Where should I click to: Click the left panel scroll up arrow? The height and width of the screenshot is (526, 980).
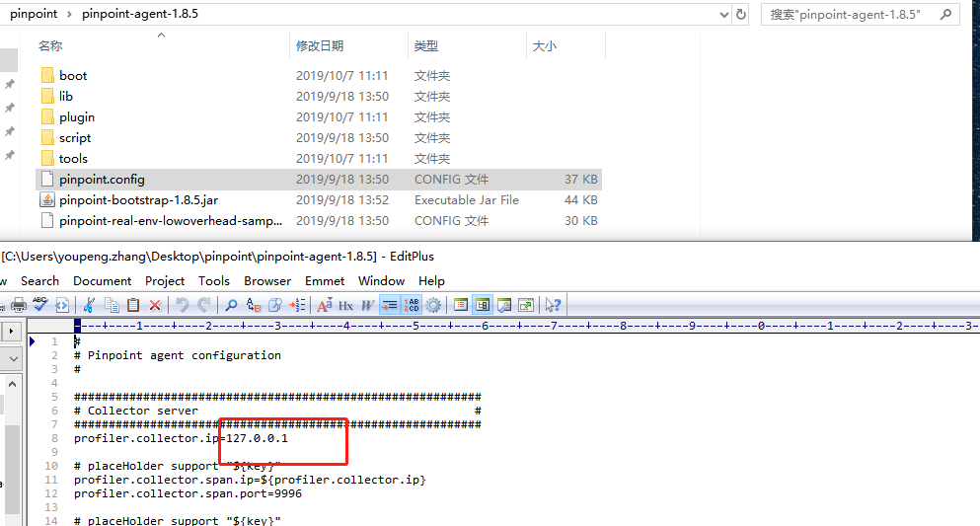coord(12,384)
